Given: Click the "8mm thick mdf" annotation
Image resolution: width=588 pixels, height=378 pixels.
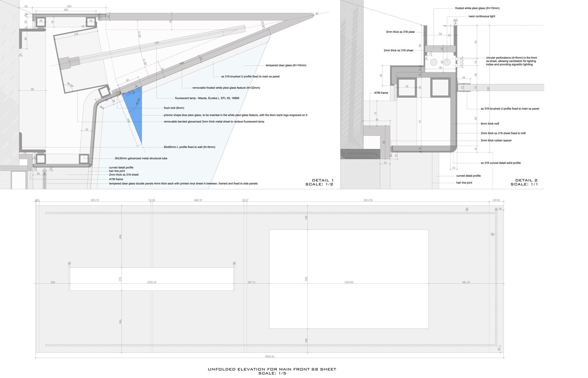Looking at the screenshot, I should click(490, 124).
